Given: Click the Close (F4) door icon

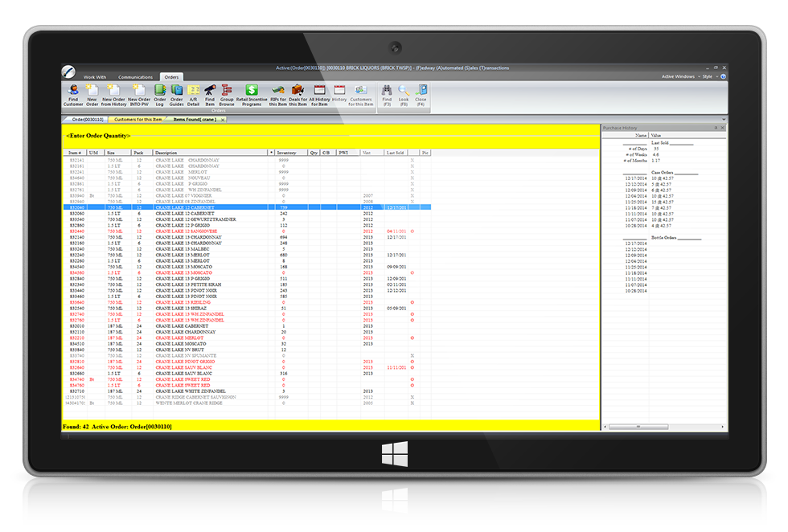Looking at the screenshot, I should tap(421, 95).
